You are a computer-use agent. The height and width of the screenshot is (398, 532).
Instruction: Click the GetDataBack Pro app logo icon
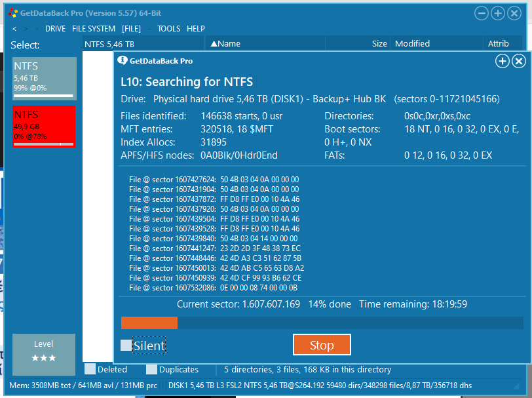click(x=13, y=13)
